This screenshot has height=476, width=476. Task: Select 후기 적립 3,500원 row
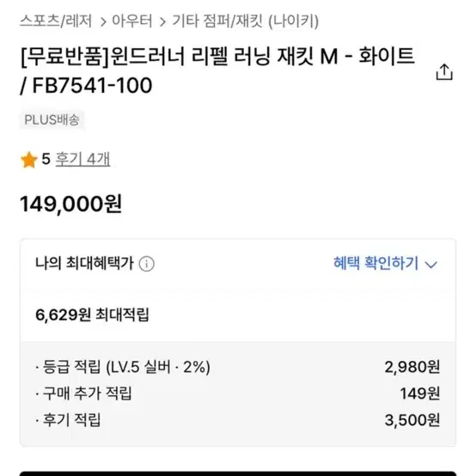[238, 420]
